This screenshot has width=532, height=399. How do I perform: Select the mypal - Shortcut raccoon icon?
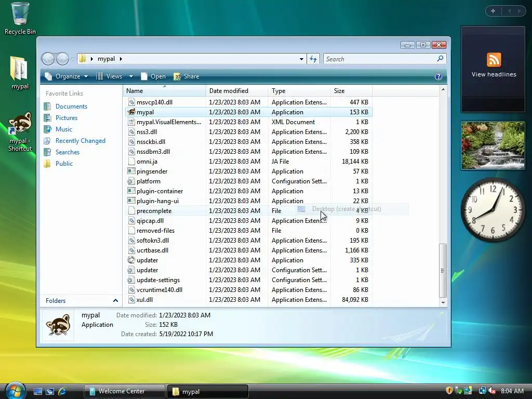[20, 131]
